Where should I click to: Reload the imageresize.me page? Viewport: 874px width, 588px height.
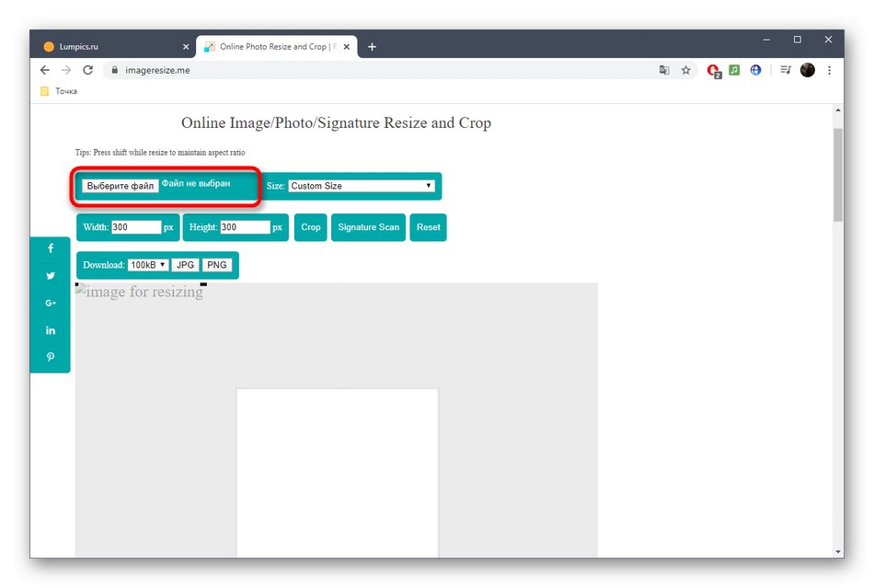88,70
